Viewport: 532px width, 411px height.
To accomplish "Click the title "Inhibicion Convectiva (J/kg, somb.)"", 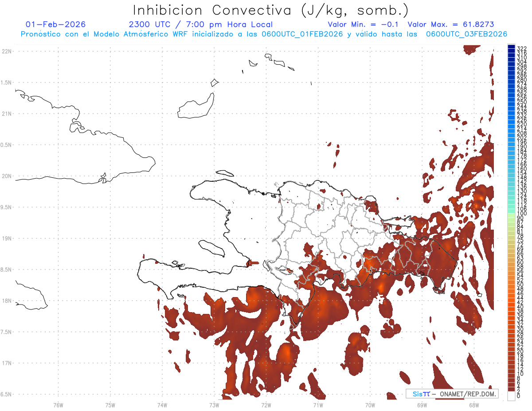I will click(x=271, y=10).
